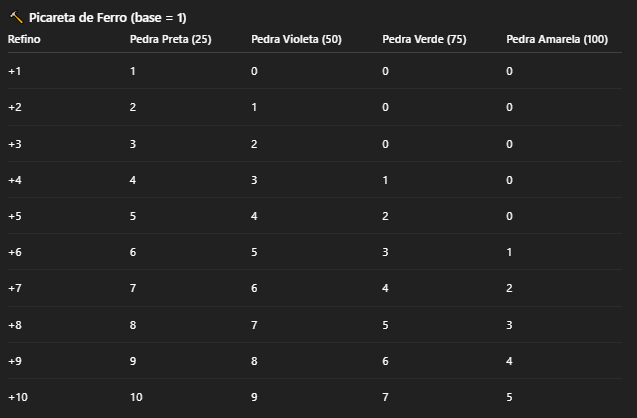Select the +8 refino row label
The image size is (637, 418).
(x=15, y=325)
